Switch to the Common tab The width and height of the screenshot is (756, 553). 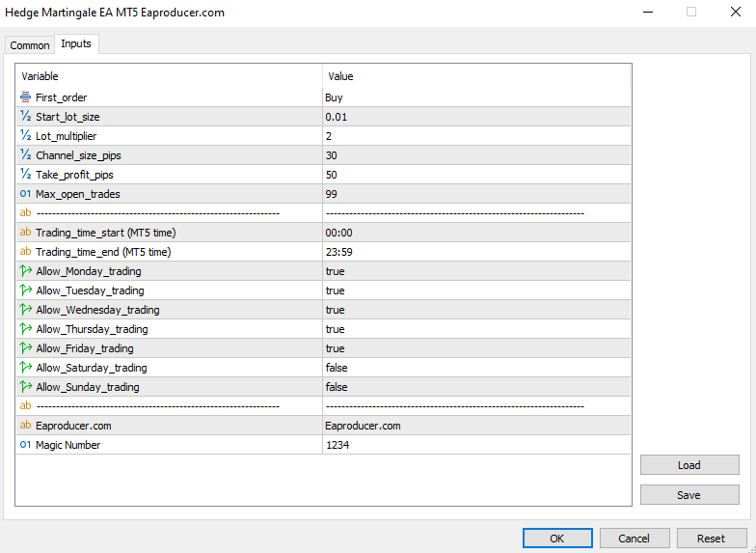[x=30, y=45]
